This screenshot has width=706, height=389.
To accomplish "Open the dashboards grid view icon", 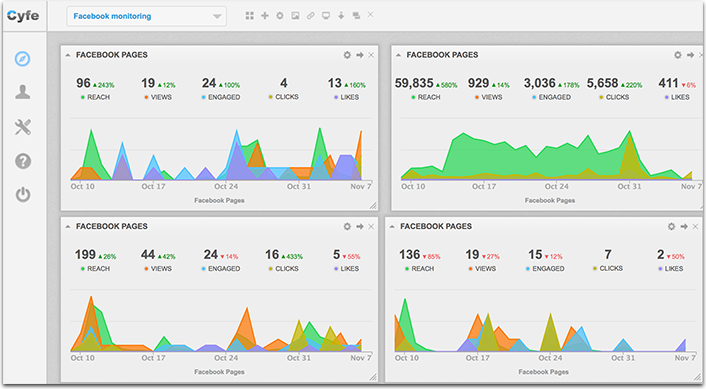I will pos(249,16).
